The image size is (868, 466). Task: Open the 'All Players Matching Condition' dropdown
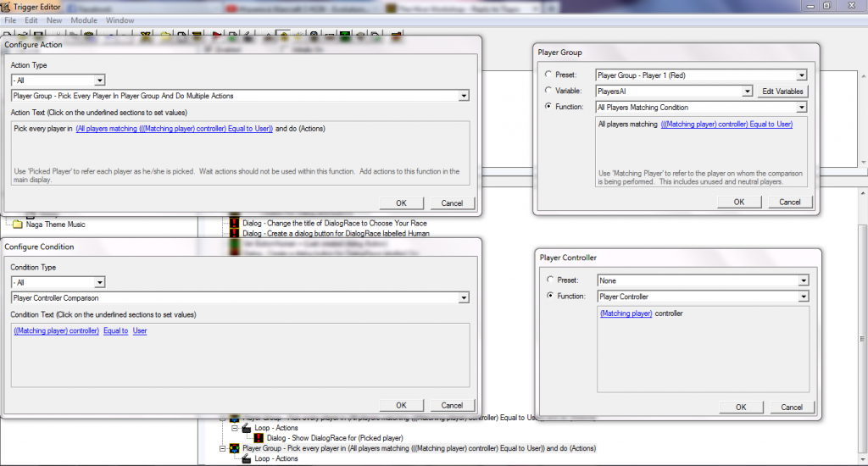tap(802, 108)
